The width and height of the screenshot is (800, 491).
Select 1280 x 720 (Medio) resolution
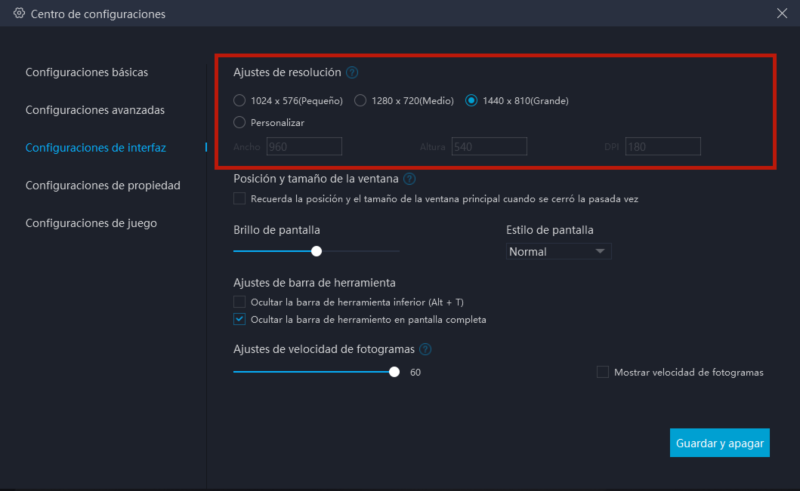(360, 100)
